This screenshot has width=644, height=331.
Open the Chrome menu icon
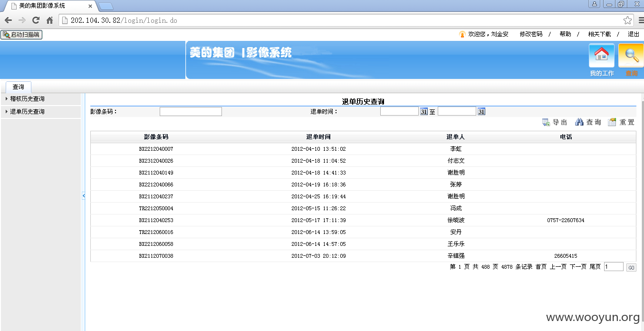640,20
